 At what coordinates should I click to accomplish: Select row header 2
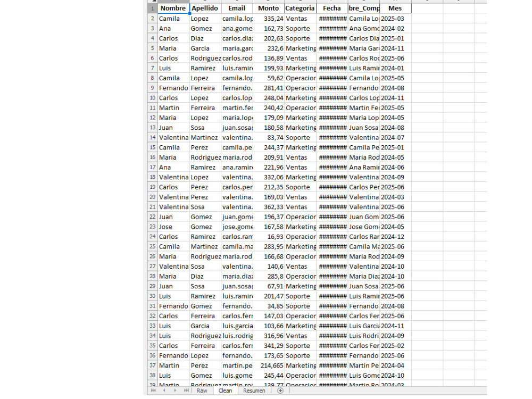(152, 18)
